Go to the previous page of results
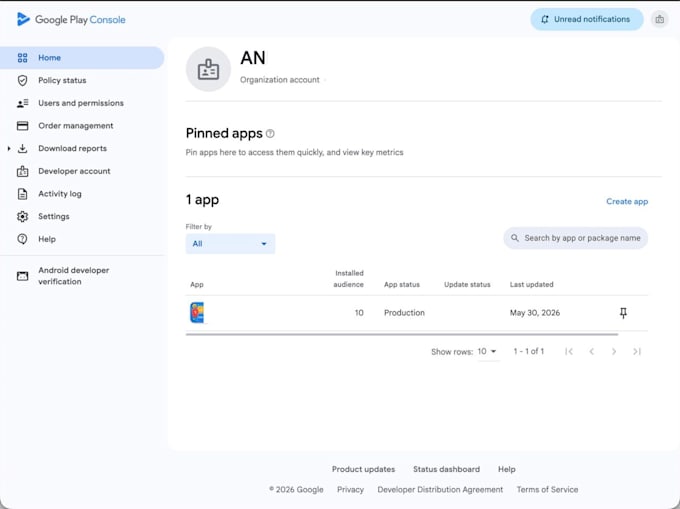The image size is (680, 509). pyautogui.click(x=592, y=352)
